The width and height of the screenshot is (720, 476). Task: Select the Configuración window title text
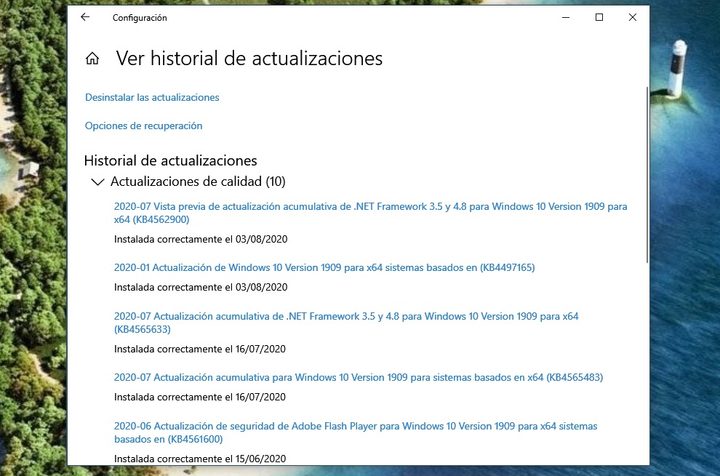click(140, 18)
